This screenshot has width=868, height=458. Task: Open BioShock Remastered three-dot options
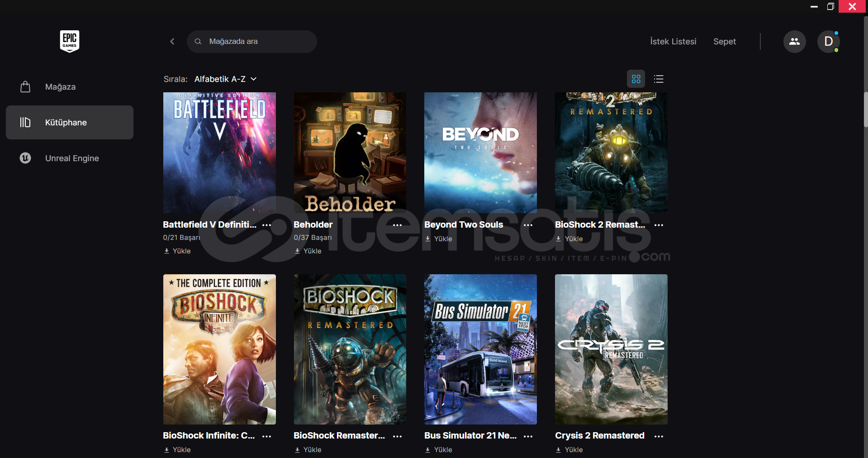click(x=397, y=436)
